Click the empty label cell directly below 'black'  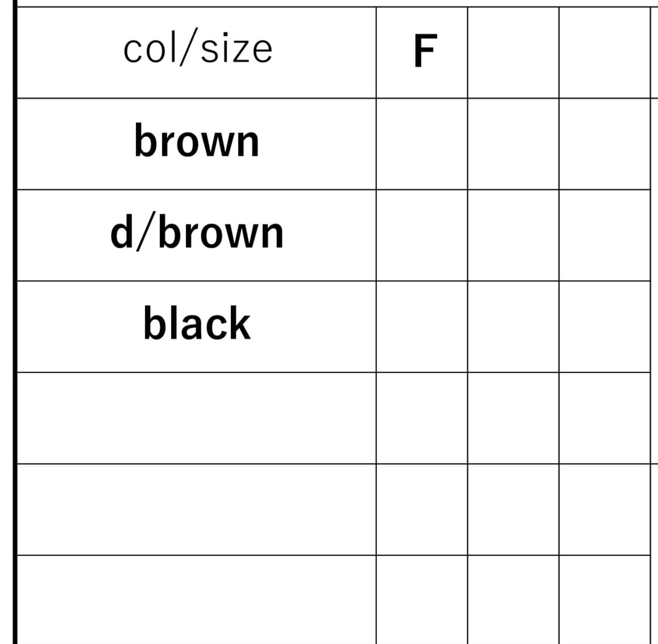[x=197, y=418]
